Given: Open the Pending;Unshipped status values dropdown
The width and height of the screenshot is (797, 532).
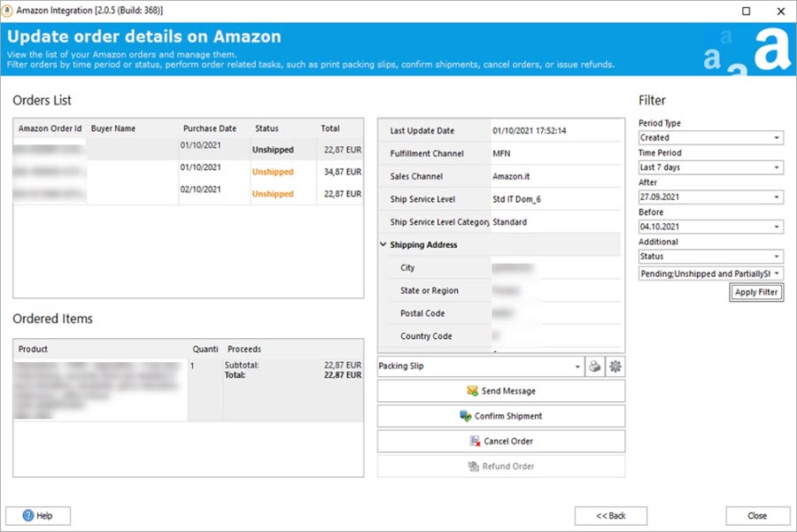Looking at the screenshot, I should point(710,274).
